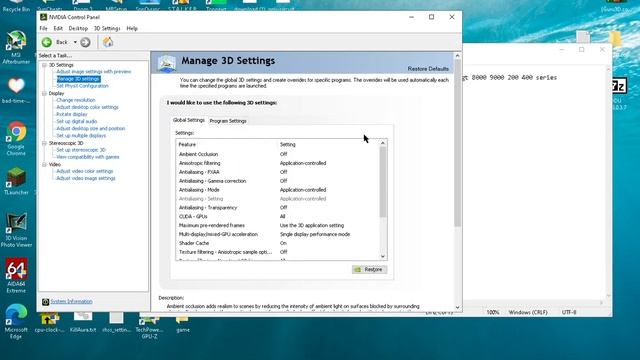Open the Back history dropdown arrow
The width and height of the screenshot is (640, 360).
pos(75,42)
